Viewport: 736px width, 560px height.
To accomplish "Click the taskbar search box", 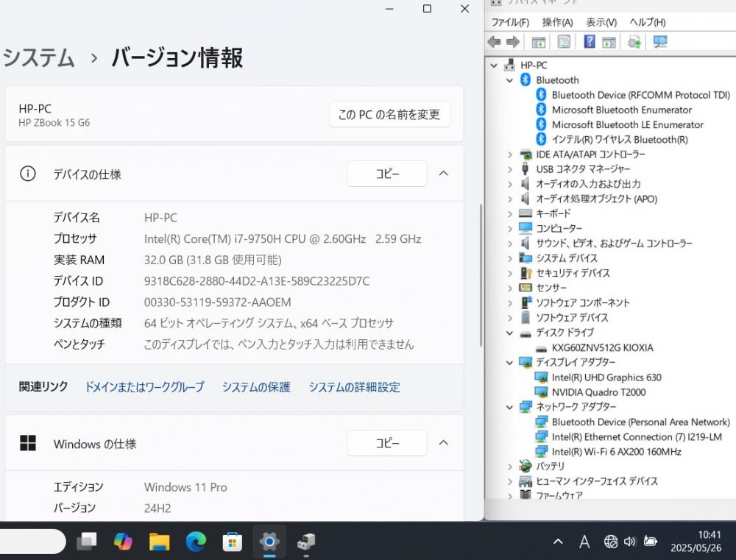I will tap(32, 542).
